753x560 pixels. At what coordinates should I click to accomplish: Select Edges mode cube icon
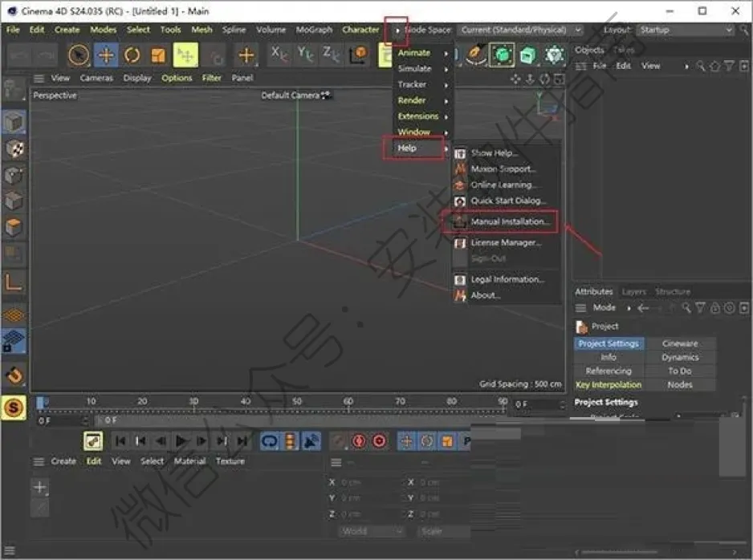pyautogui.click(x=14, y=201)
